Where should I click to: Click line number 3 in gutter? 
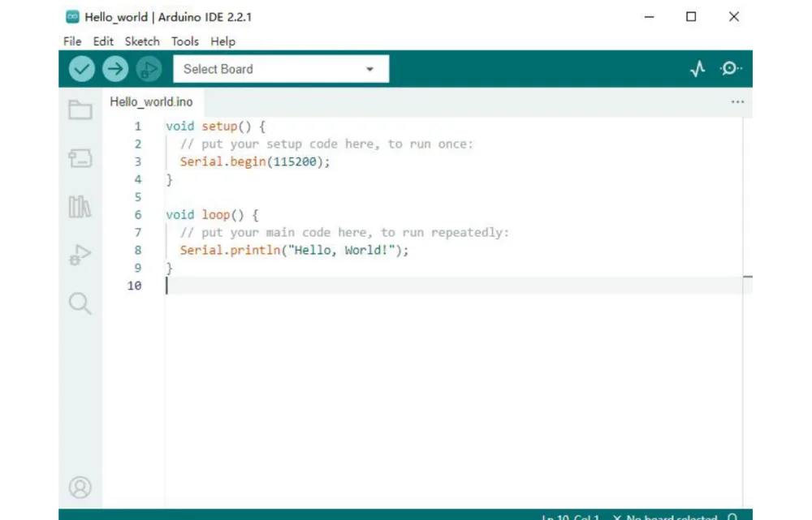(138, 162)
